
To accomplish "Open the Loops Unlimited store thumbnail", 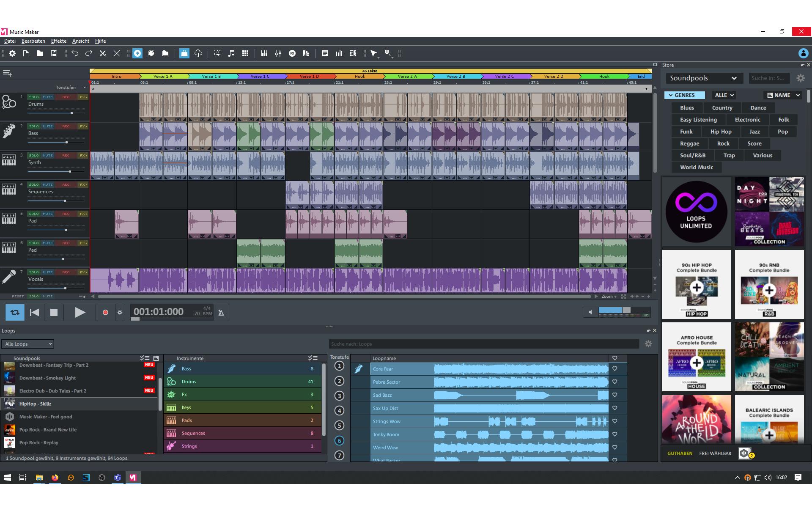I will tap(697, 212).
